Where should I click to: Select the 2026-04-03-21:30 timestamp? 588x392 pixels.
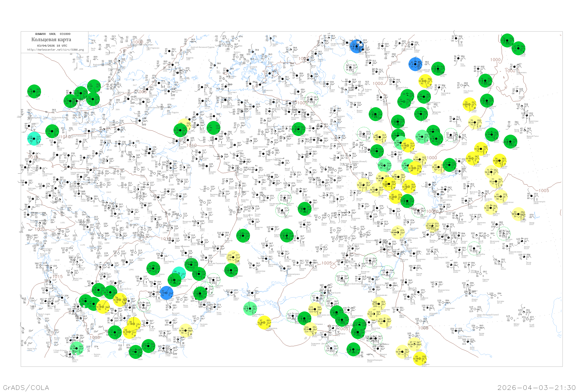point(536,387)
